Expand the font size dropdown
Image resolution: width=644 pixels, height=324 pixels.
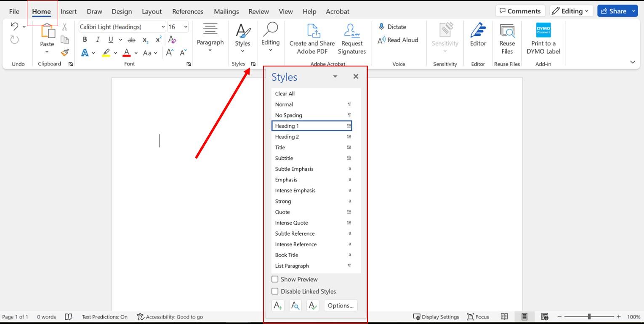pos(186,27)
